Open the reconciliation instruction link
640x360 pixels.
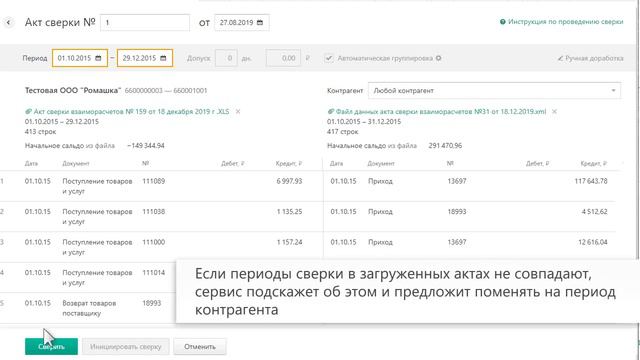pyautogui.click(x=565, y=22)
